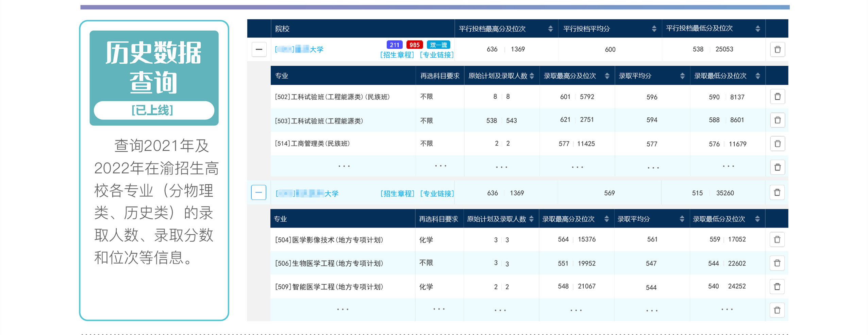868x335 pixels.
Task: Click 专业 header in second major table
Action: 280,219
